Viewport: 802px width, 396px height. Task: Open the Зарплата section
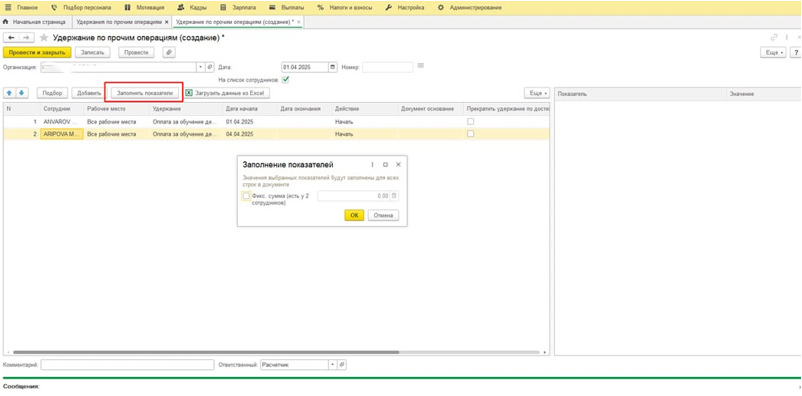238,8
